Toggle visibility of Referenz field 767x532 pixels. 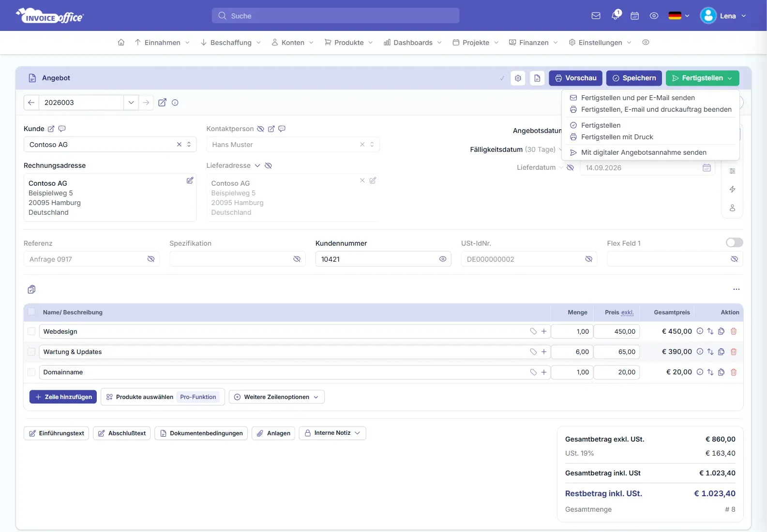point(151,259)
